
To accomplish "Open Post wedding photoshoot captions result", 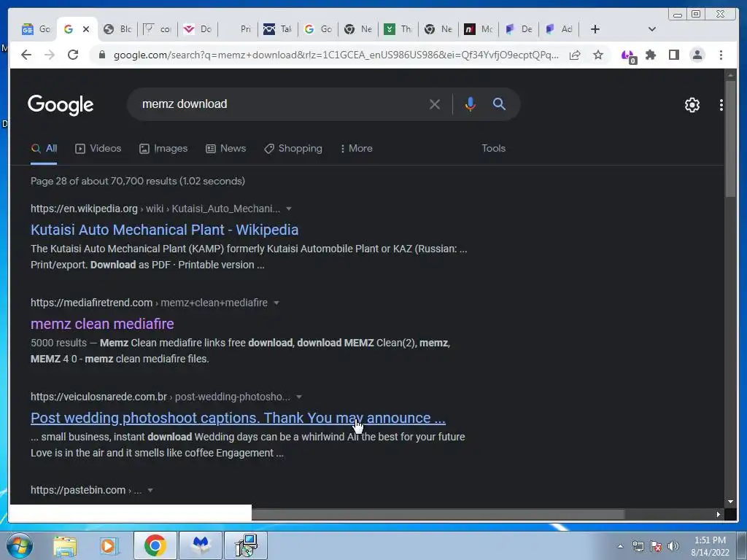I will [x=239, y=418].
